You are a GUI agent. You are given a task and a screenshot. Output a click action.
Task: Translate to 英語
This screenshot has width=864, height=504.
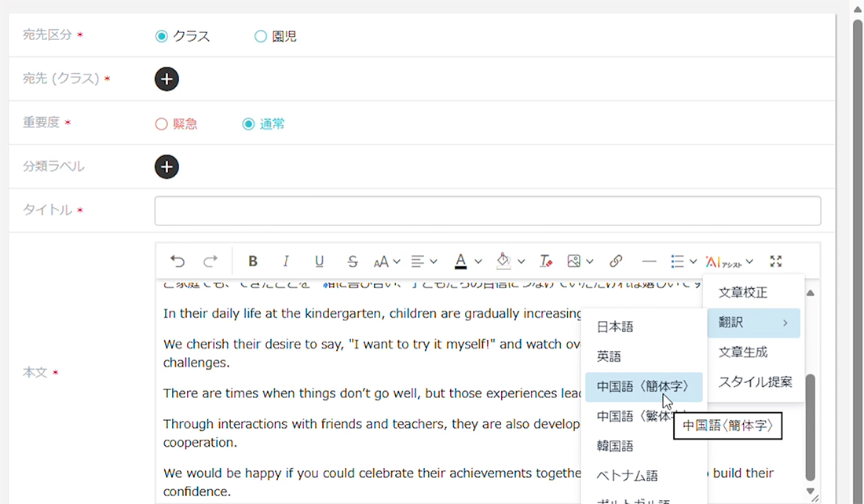643,357
